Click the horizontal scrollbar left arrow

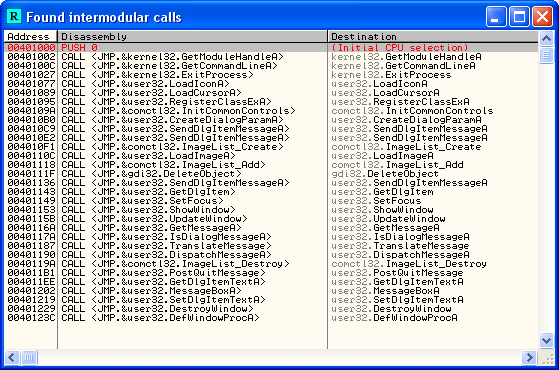click(12, 357)
